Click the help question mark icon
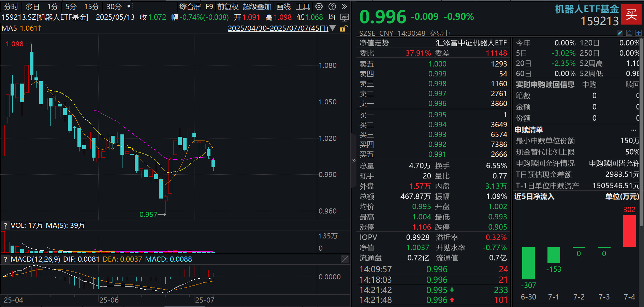 pos(332,6)
